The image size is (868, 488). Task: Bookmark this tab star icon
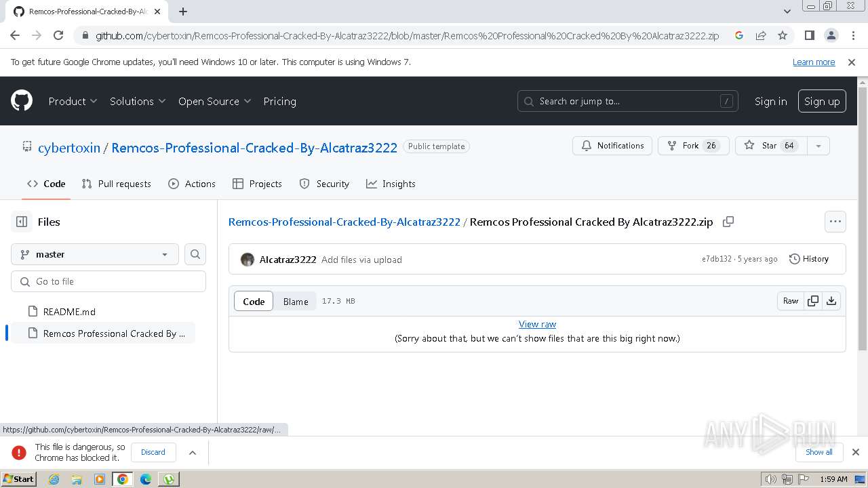coord(783,35)
